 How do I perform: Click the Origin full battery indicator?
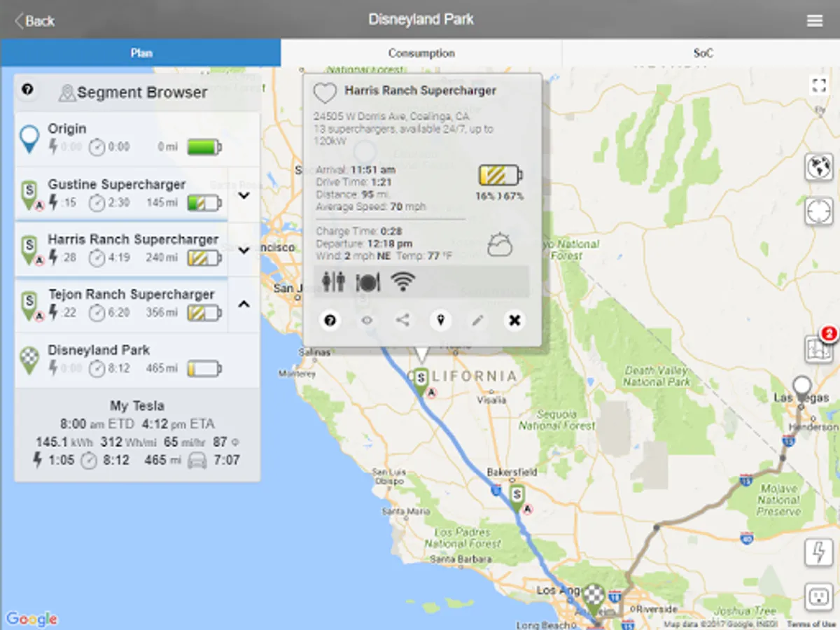click(x=204, y=147)
